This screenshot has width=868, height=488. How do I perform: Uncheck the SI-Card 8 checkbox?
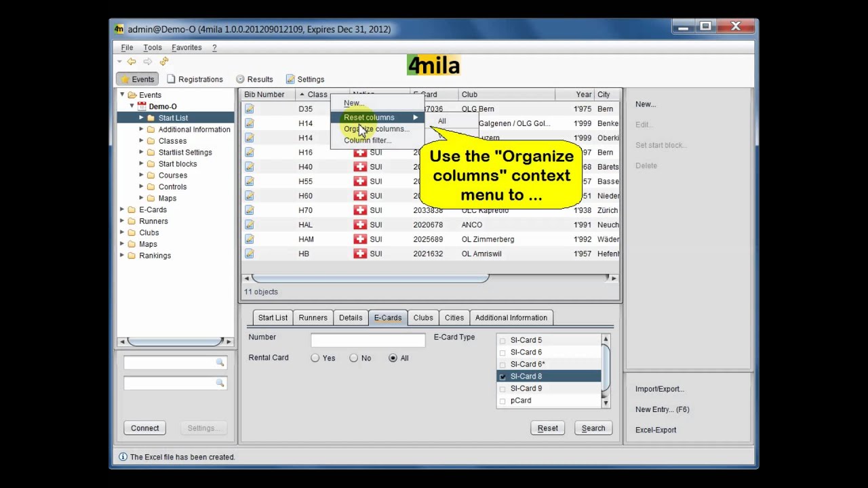coord(502,377)
